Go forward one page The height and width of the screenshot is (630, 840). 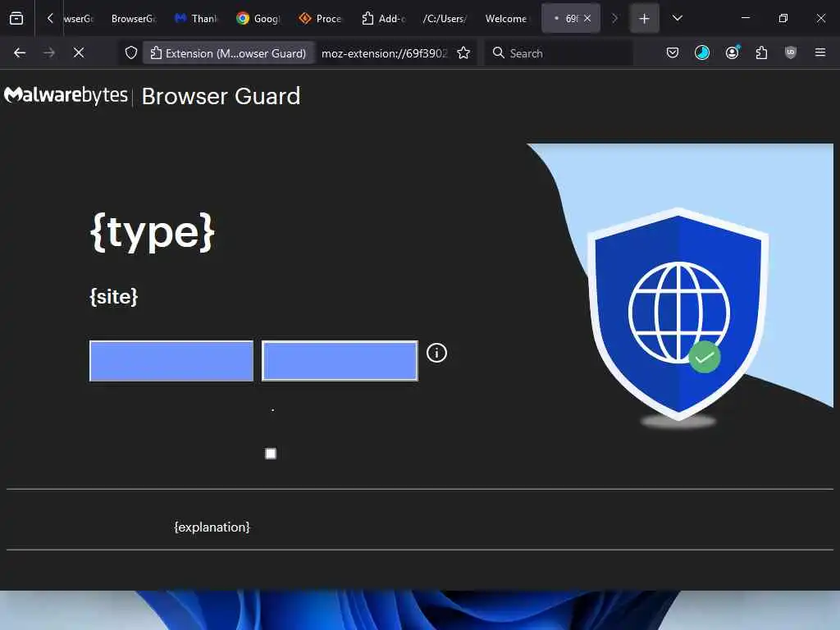pyautogui.click(x=48, y=52)
